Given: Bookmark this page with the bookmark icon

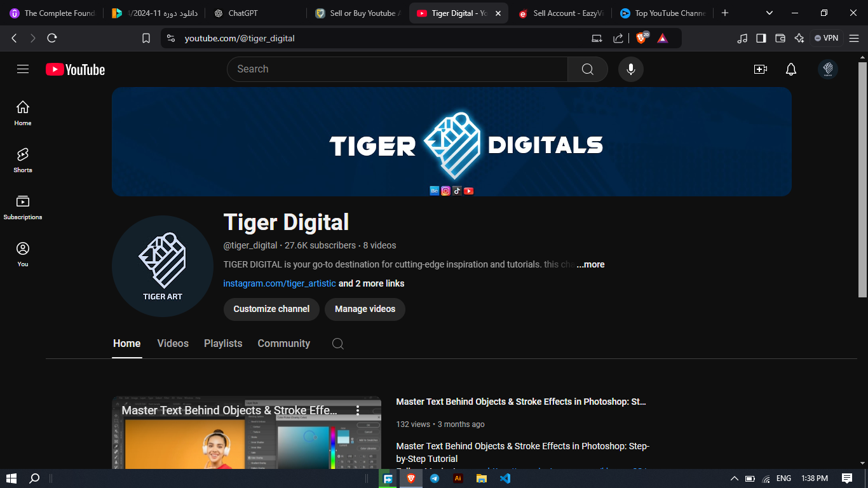Looking at the screenshot, I should (146, 38).
